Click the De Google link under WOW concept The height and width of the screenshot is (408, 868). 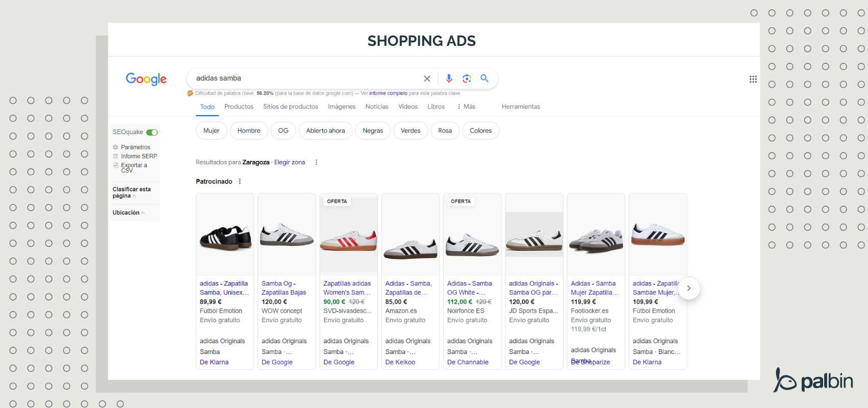(x=277, y=362)
